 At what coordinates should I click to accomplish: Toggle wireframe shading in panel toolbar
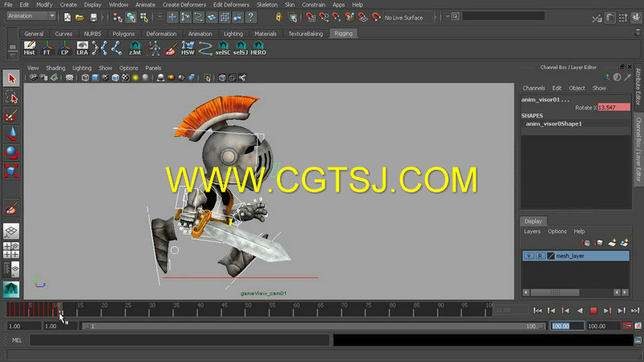coord(85,77)
